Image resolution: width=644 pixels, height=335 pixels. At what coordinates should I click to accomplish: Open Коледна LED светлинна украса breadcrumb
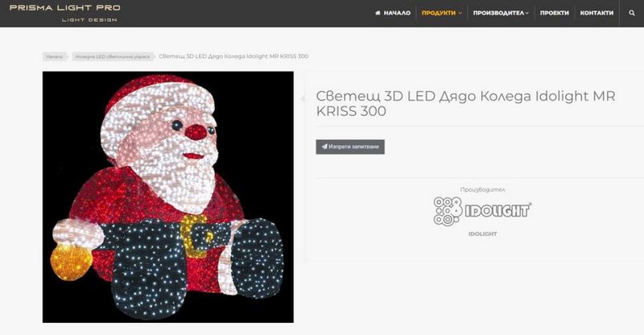(113, 56)
